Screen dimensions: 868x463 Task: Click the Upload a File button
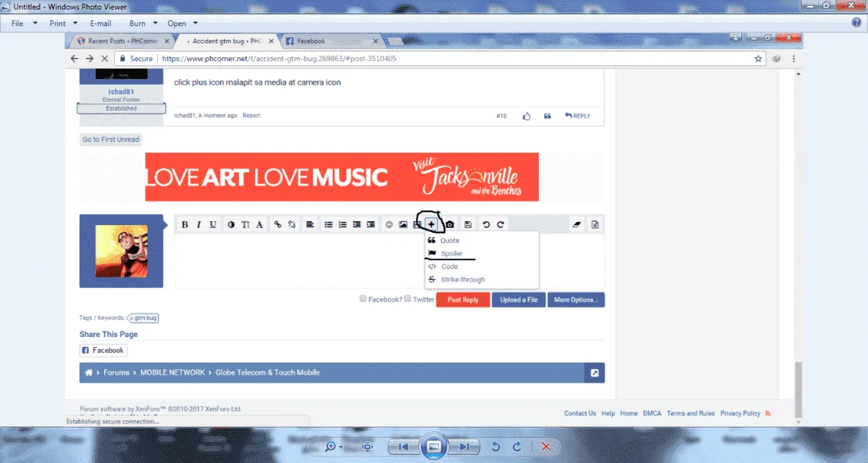[519, 300]
